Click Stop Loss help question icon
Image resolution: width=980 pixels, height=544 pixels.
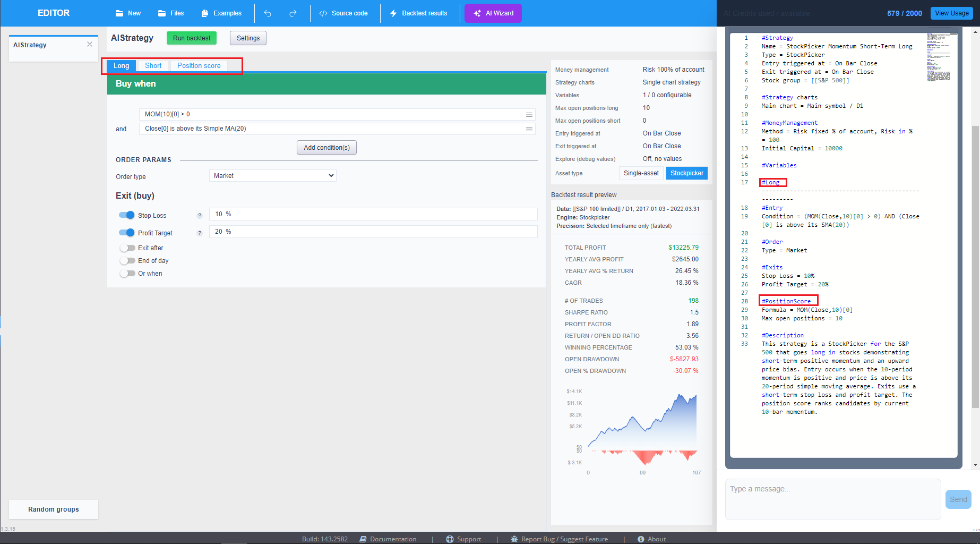click(x=200, y=216)
